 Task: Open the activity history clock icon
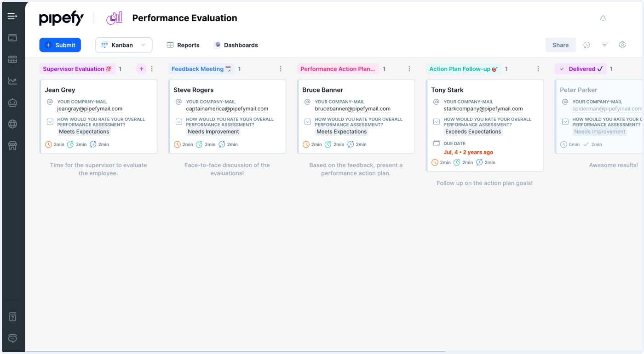(587, 45)
